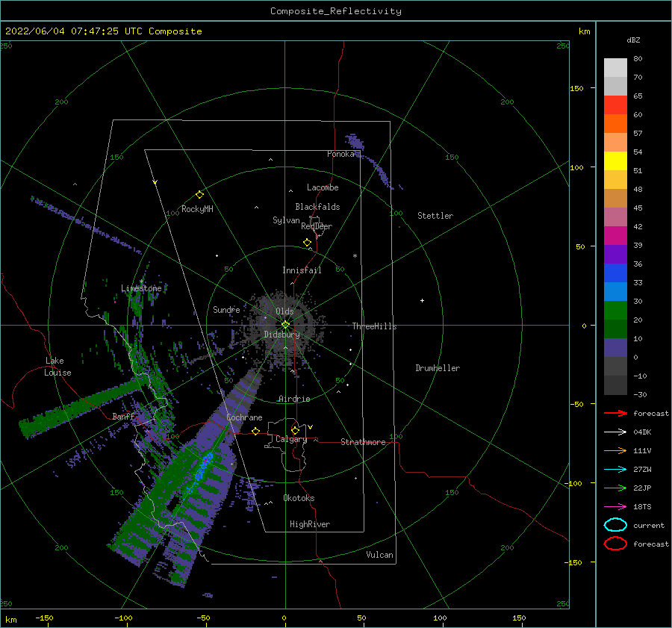The image size is (672, 628).
Task: Pick the bright green swatch below 30 dBZ
Action: point(615,310)
